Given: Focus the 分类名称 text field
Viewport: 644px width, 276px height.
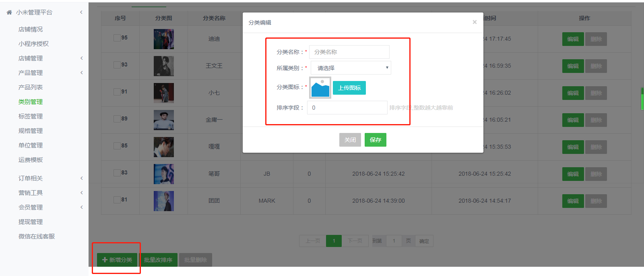Looking at the screenshot, I should click(x=349, y=52).
